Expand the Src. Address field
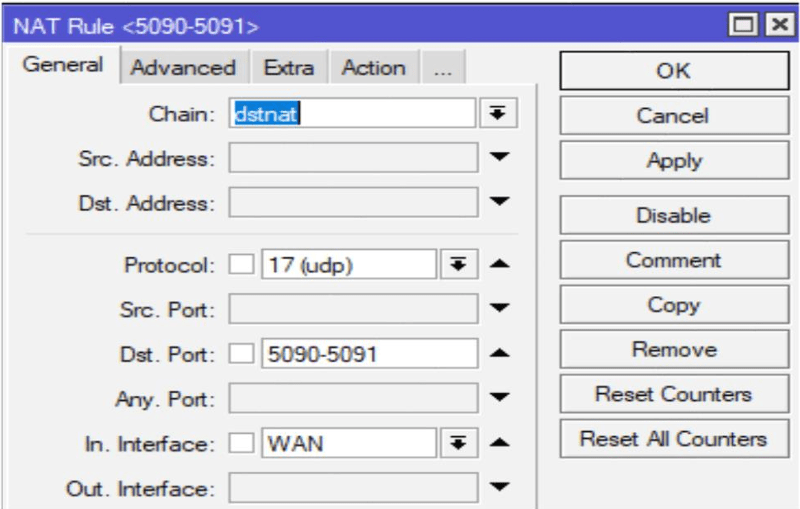The height and width of the screenshot is (509, 800). 501,158
